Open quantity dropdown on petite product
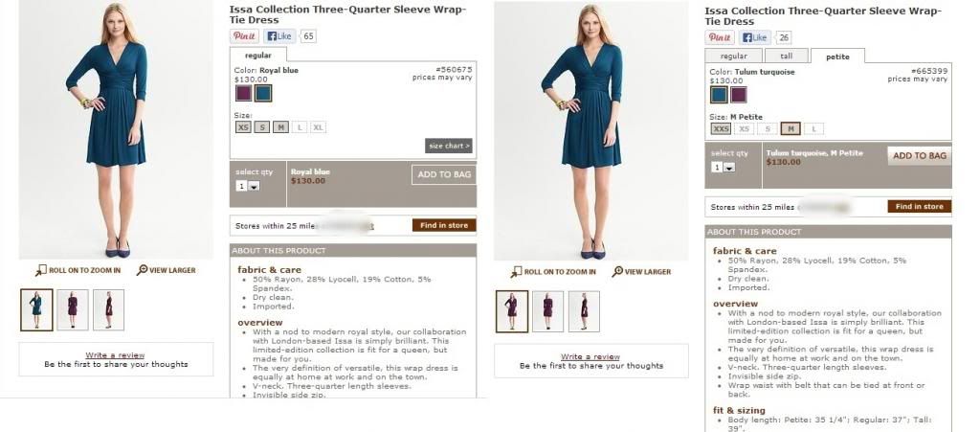Image resolution: width=980 pixels, height=432 pixels. click(x=724, y=167)
